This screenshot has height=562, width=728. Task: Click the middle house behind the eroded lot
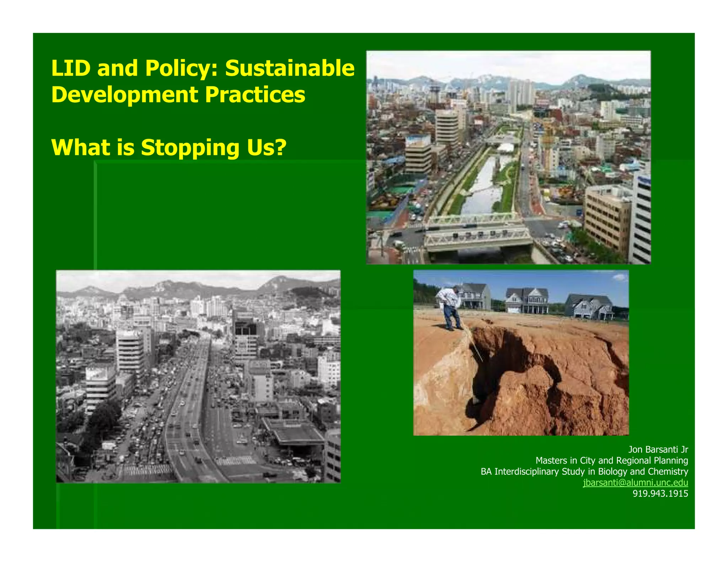point(527,300)
